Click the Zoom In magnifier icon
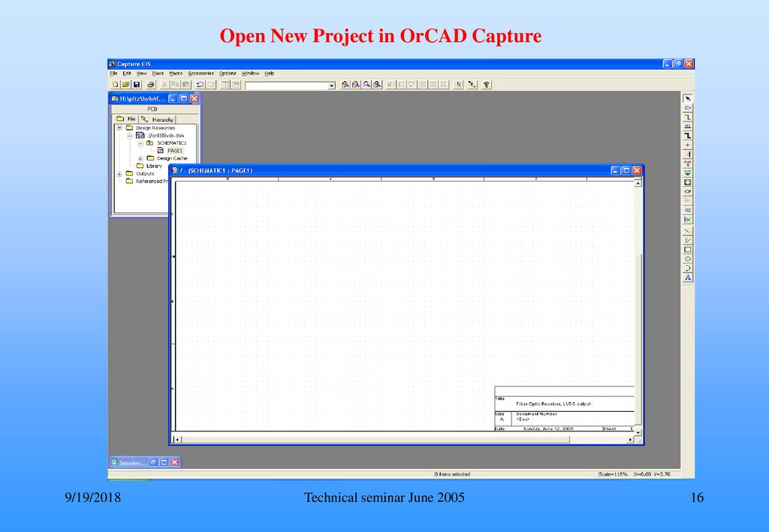 (345, 85)
